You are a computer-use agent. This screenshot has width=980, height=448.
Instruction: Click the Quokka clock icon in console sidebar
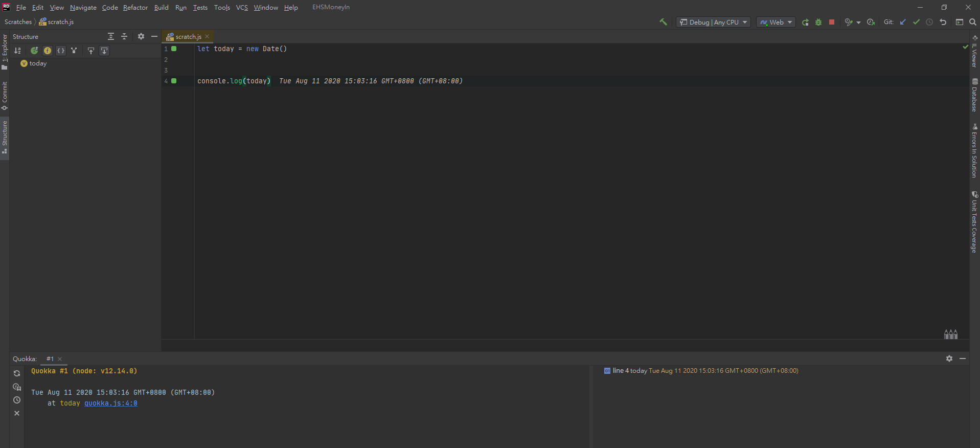click(17, 400)
